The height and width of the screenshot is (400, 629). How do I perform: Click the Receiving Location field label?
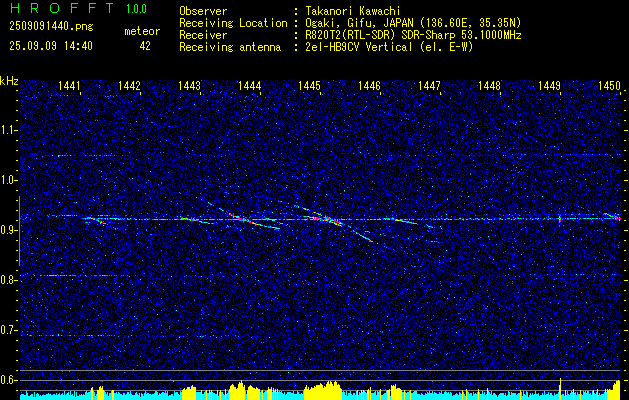coord(233,23)
